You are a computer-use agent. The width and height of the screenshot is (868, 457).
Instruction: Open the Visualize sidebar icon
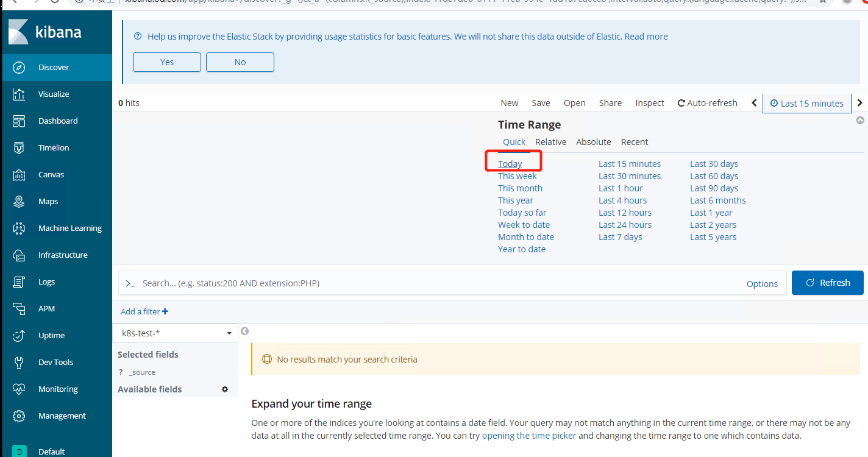[x=19, y=94]
